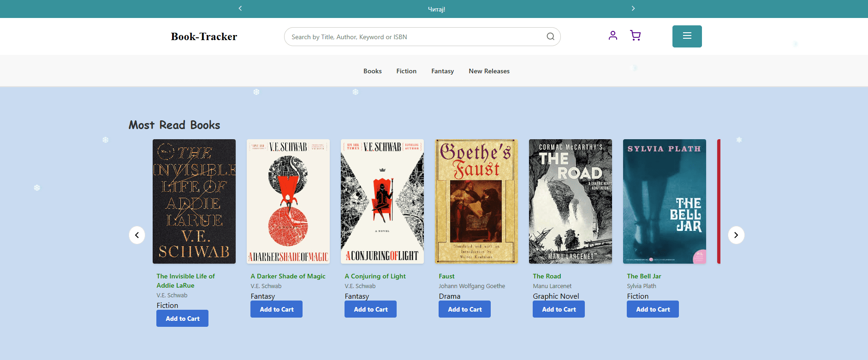
Task: Focus the title, author, ISBN search field
Action: [x=415, y=37]
